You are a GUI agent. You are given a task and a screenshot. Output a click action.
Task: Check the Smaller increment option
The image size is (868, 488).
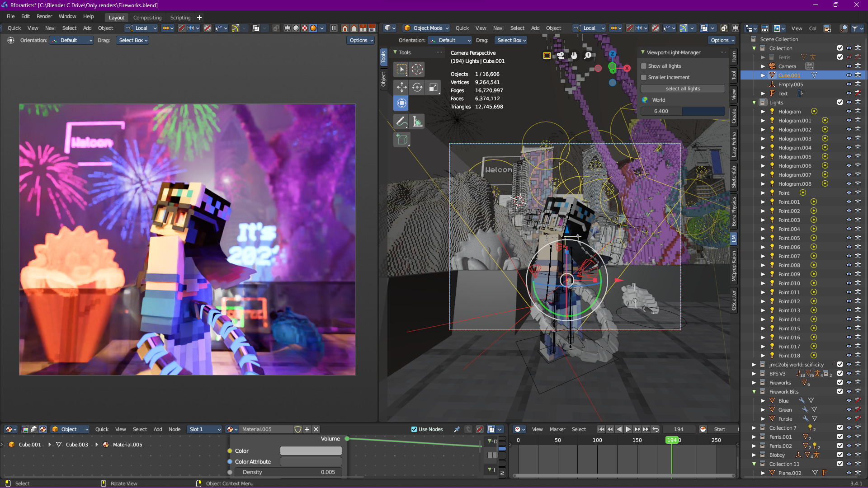tap(644, 77)
